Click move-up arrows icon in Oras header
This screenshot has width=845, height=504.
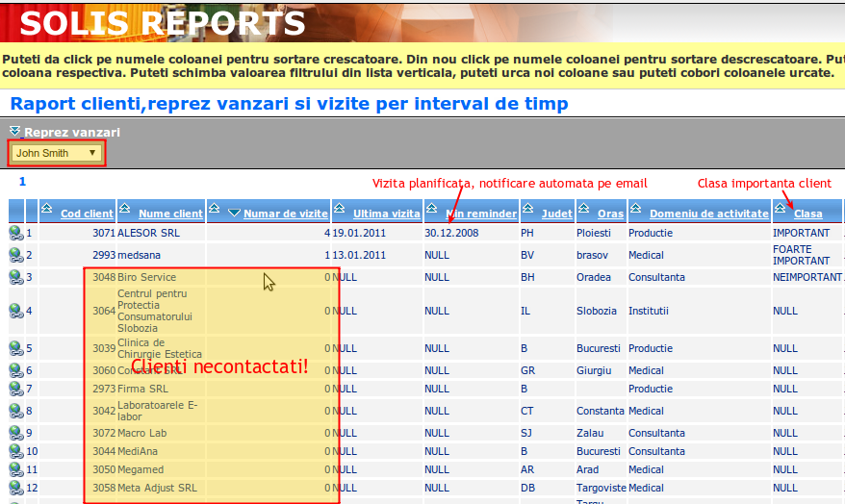[583, 208]
